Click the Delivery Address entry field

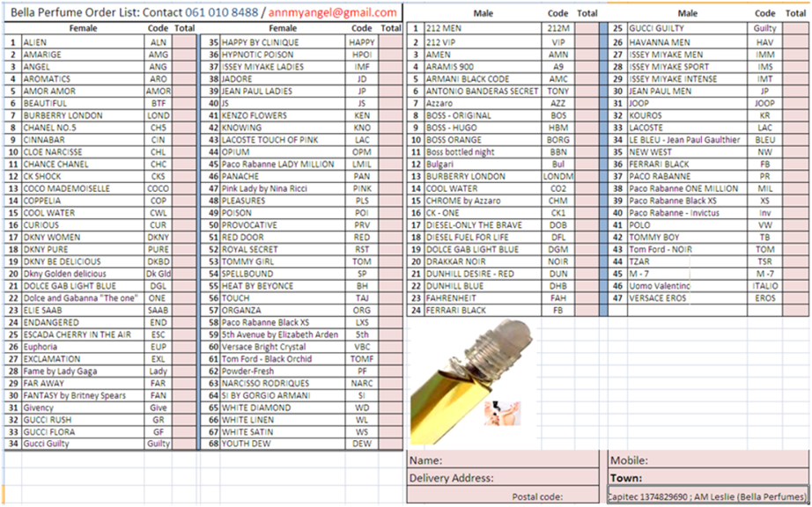[502, 478]
